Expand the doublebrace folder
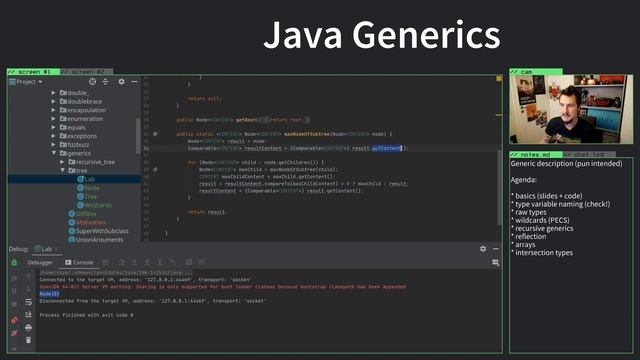The height and width of the screenshot is (360, 640). 53,101
